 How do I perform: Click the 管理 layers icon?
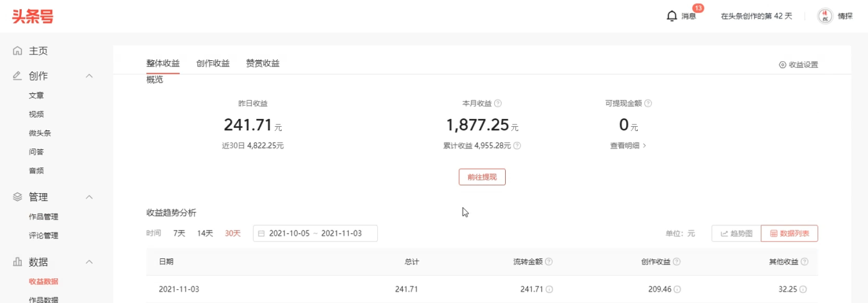(17, 197)
